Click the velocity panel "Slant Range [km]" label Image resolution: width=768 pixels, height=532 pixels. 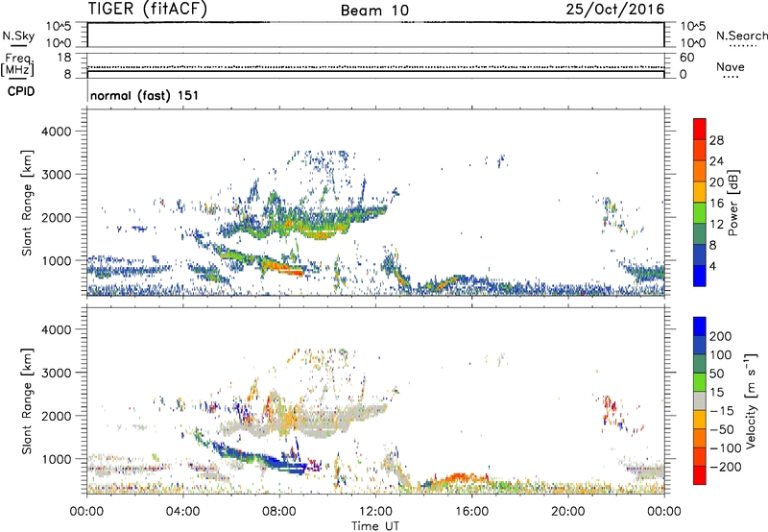[x=27, y=401]
